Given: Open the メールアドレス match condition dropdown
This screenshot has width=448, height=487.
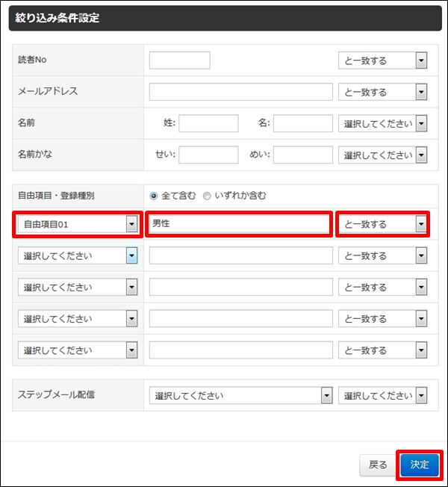Looking at the screenshot, I should click(382, 92).
